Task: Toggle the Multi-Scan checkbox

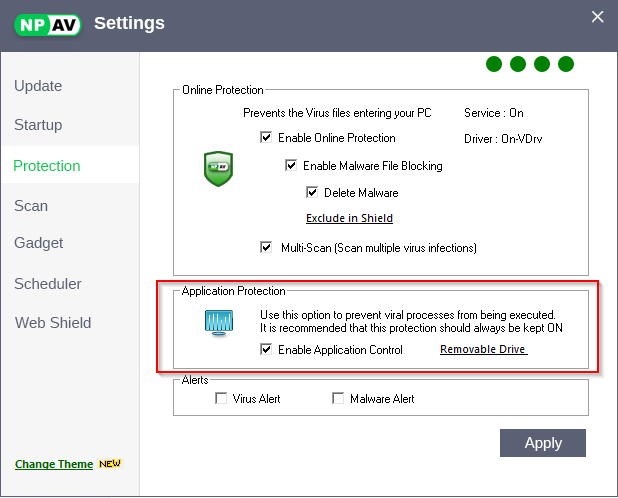Action: tap(266, 247)
